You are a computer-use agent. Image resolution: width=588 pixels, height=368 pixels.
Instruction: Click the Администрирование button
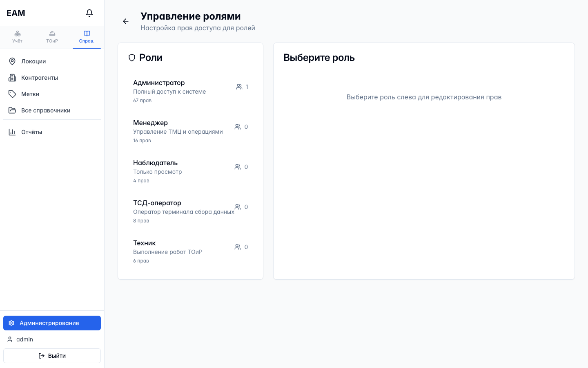[x=52, y=323]
